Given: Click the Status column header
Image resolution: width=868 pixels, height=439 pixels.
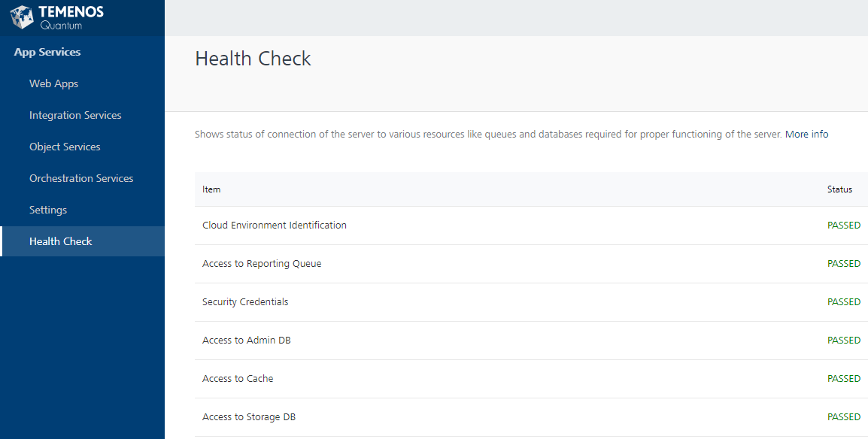Looking at the screenshot, I should pyautogui.click(x=839, y=189).
